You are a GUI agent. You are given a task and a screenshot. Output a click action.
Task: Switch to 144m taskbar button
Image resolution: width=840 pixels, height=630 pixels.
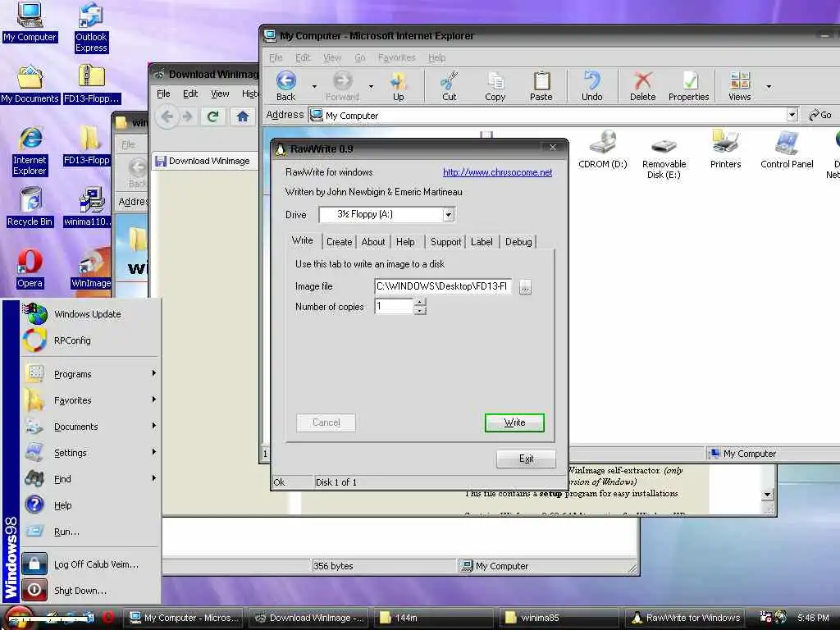pos(435,618)
